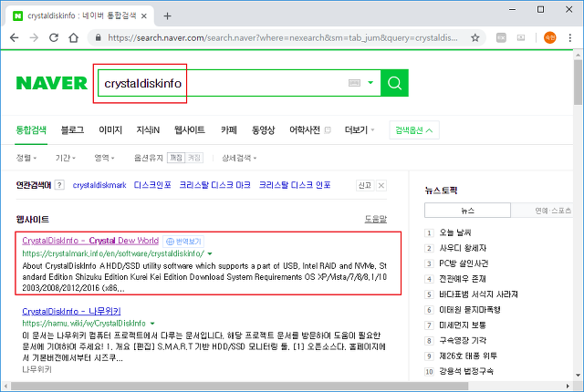Collapse the 검색옵션 panel

(x=414, y=130)
